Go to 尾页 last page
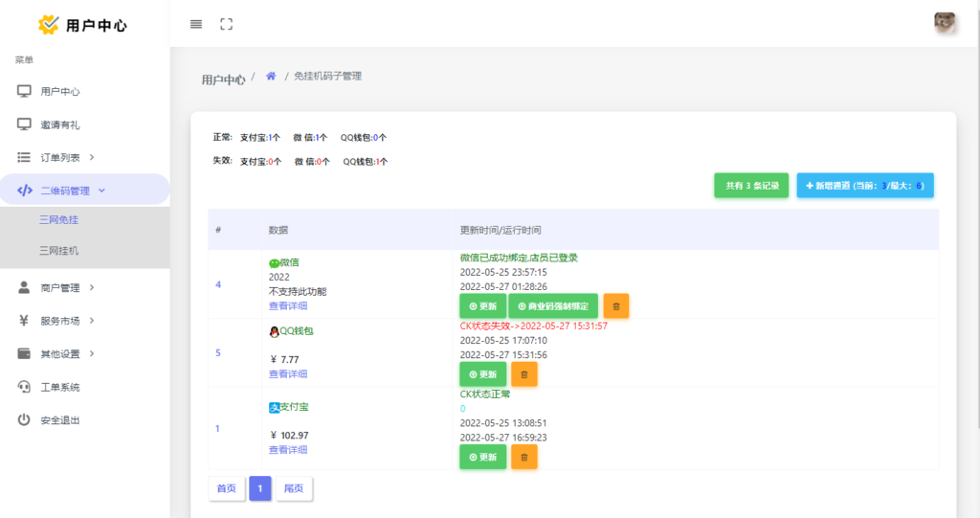980x518 pixels. 294,488
